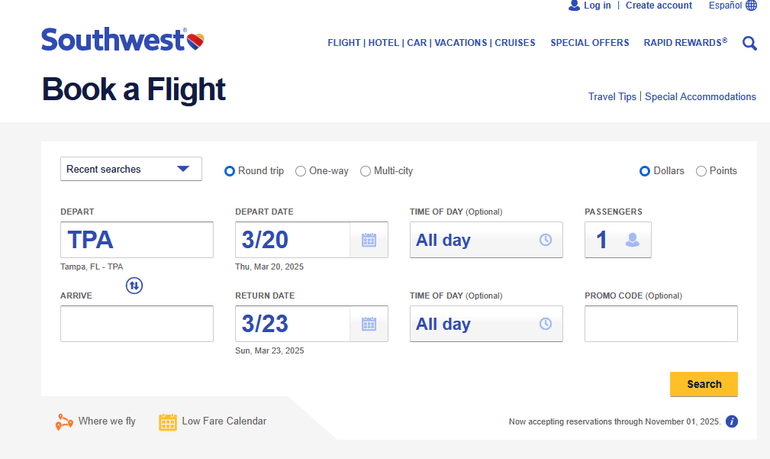Image resolution: width=770 pixels, height=459 pixels.
Task: Open the Special Offers menu
Action: coord(590,43)
